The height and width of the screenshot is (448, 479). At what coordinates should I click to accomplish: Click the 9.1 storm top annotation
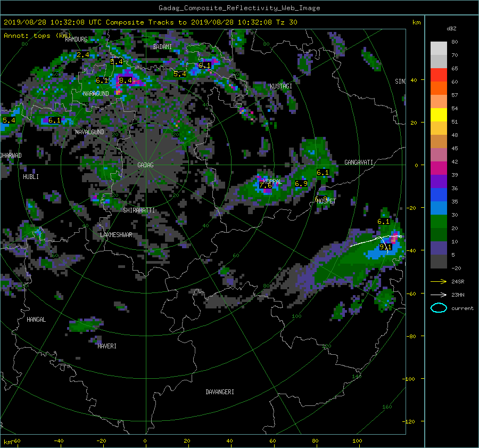(385, 247)
